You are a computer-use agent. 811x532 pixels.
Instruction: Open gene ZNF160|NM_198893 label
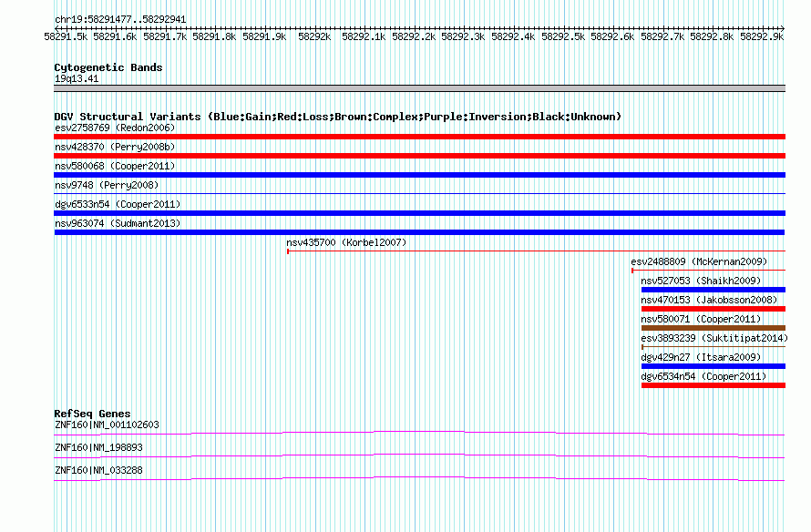98,447
